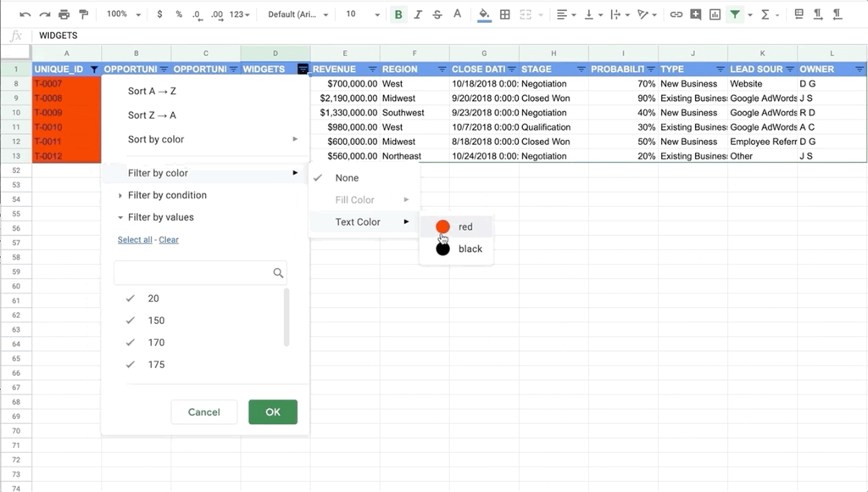Choose Sort Z → A
The width and height of the screenshot is (868, 492).
click(x=152, y=115)
